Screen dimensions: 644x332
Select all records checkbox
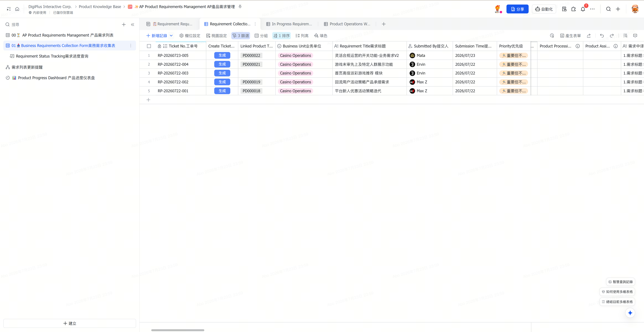(149, 46)
